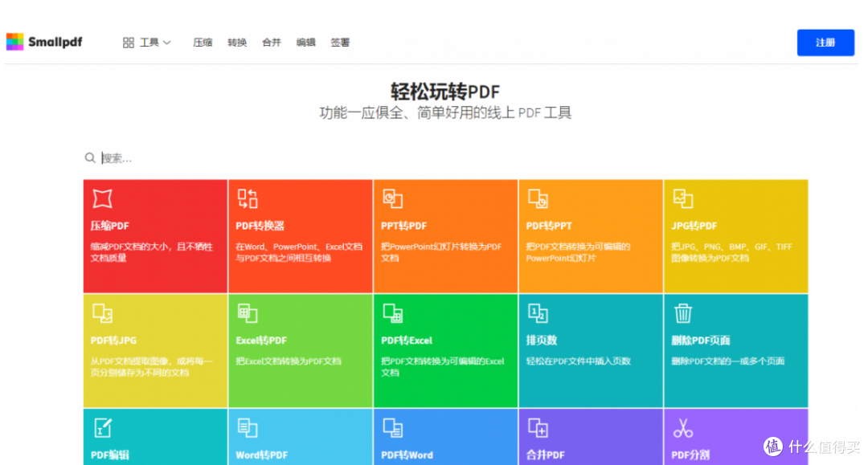Click the PDF编辑 tile title
Image resolution: width=868 pixels, height=465 pixels.
coord(109,455)
